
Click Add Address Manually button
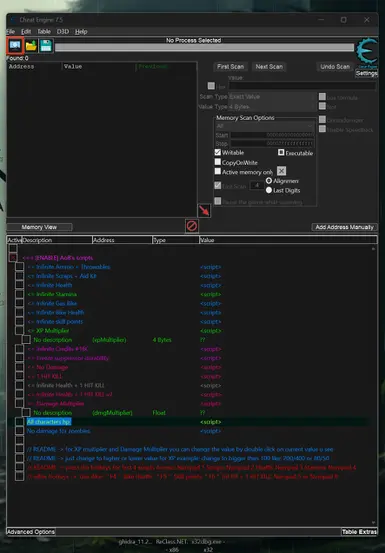(x=344, y=227)
